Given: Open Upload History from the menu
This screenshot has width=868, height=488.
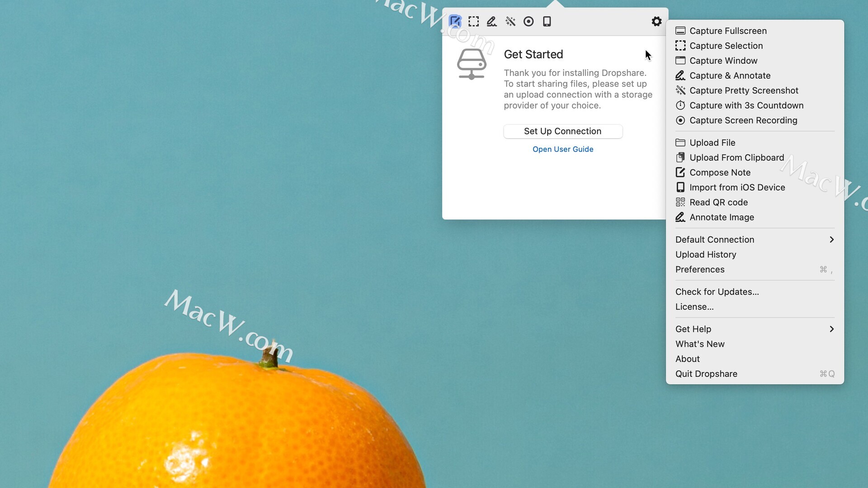Looking at the screenshot, I should point(755,254).
